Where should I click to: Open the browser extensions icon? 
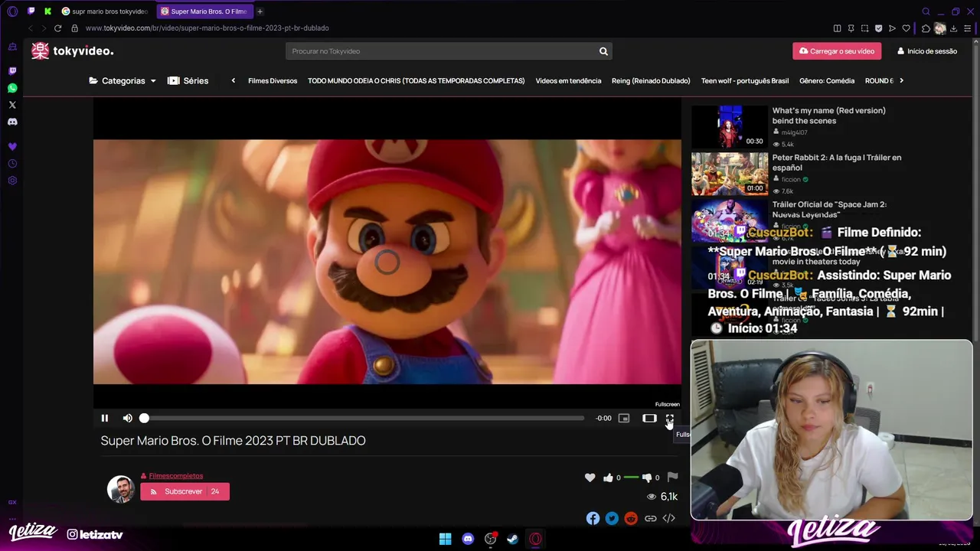click(x=926, y=28)
